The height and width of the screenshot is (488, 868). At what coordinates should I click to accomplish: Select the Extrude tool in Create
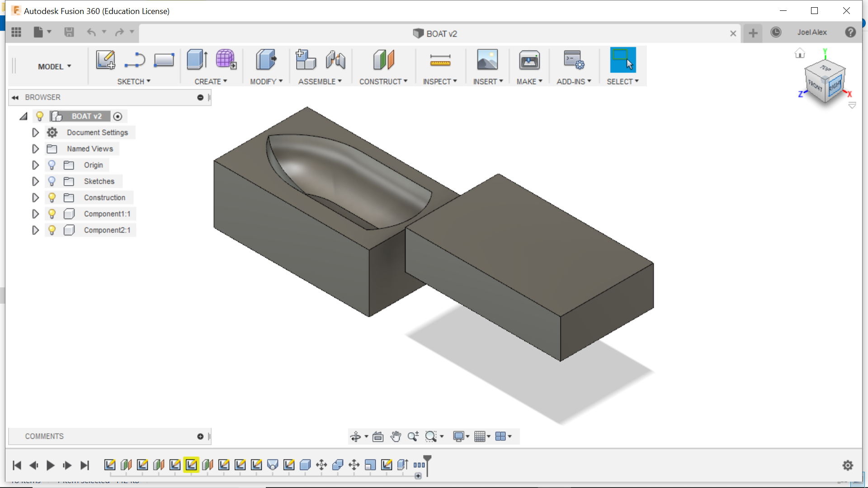[197, 60]
